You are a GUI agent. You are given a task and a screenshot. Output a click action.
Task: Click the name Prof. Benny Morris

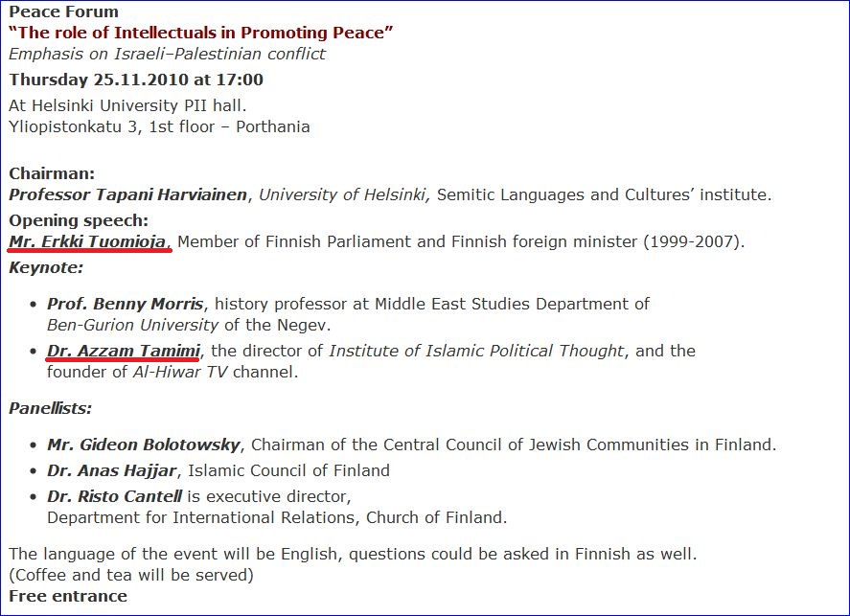point(126,304)
